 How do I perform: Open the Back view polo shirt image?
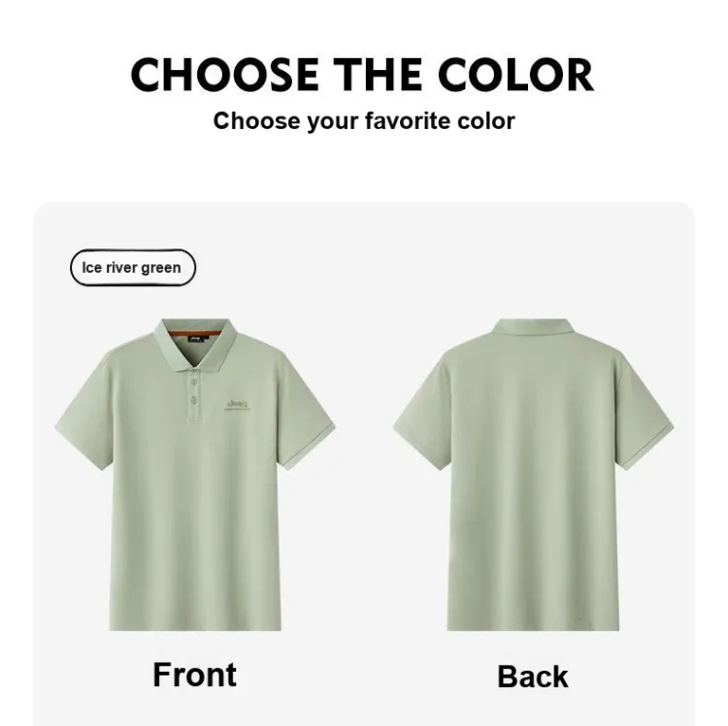tap(533, 475)
